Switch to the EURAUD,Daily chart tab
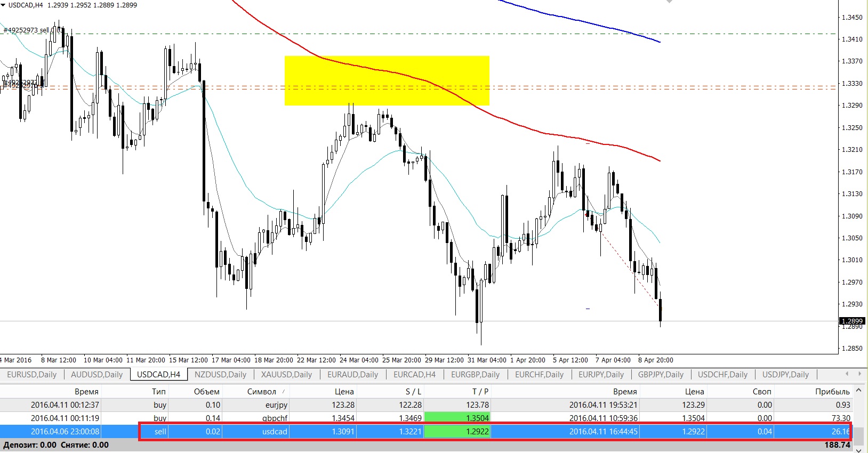Screen dimensions: 868x453 click(352, 375)
